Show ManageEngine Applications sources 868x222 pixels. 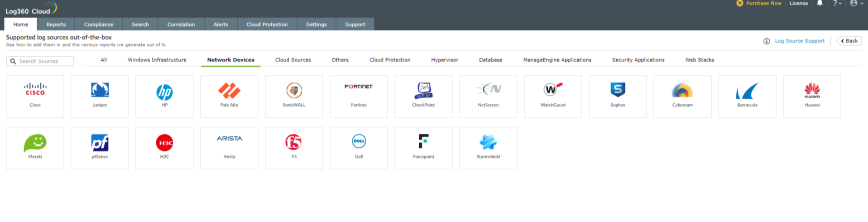[557, 60]
